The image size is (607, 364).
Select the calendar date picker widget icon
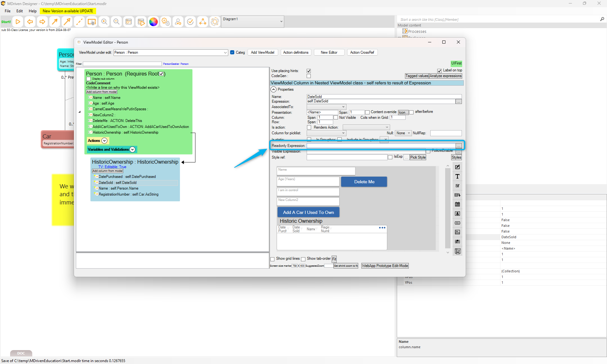pos(457,204)
